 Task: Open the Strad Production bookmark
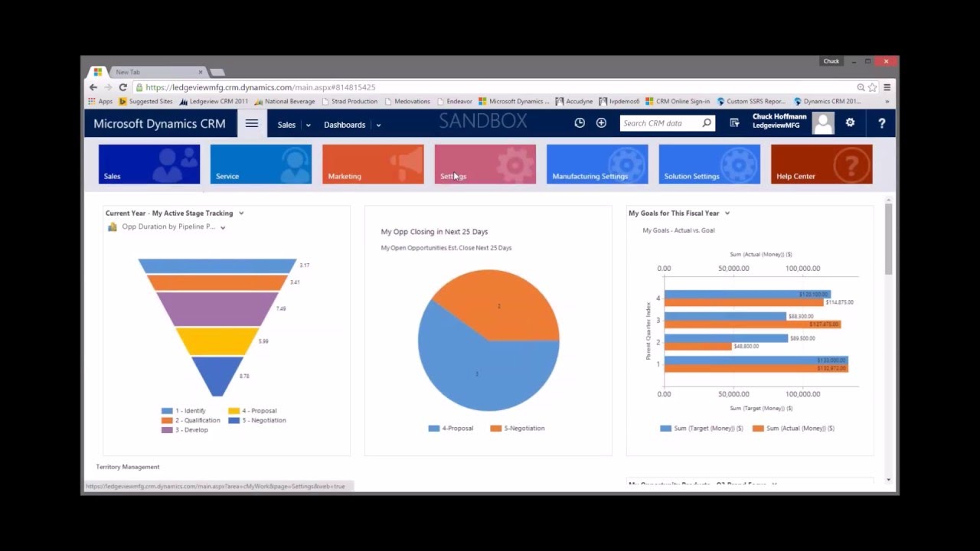coord(350,101)
